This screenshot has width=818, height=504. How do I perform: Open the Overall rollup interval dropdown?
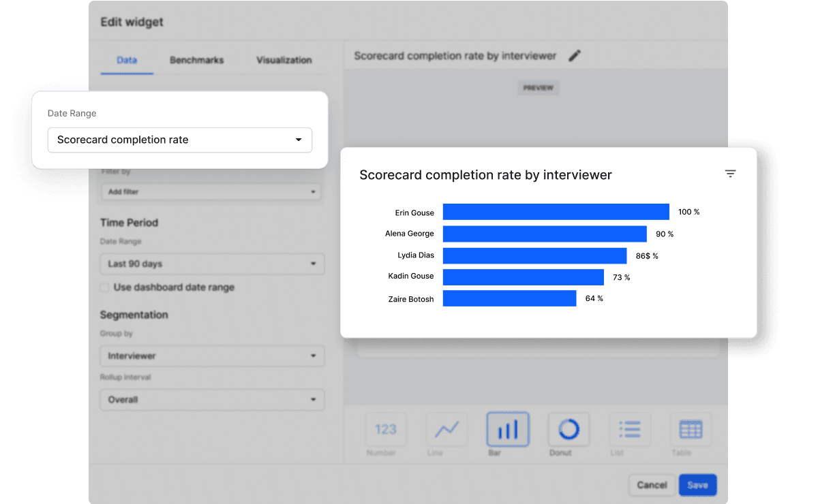(x=212, y=400)
